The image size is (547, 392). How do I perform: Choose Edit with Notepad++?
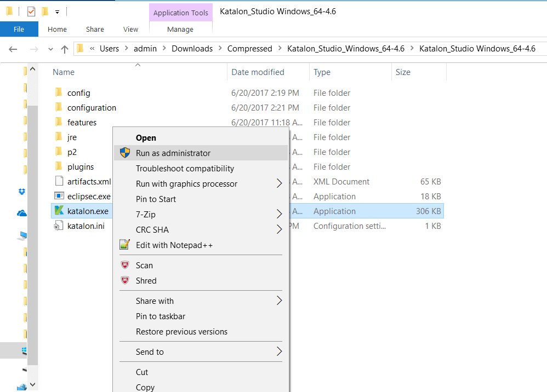[201, 245]
